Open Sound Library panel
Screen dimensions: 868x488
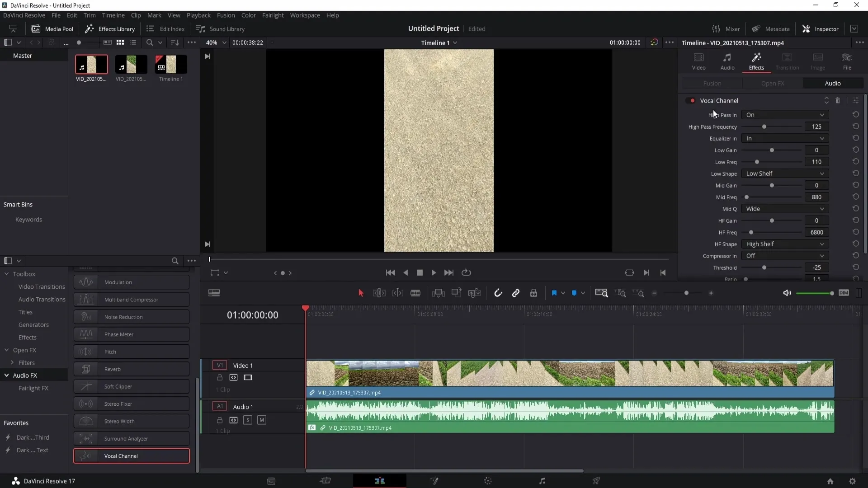220,28
